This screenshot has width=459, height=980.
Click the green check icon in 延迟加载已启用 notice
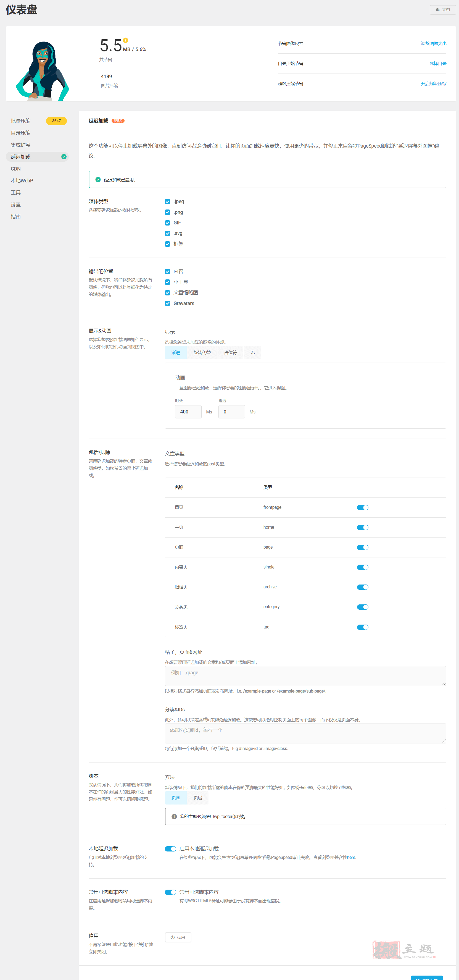coord(98,180)
